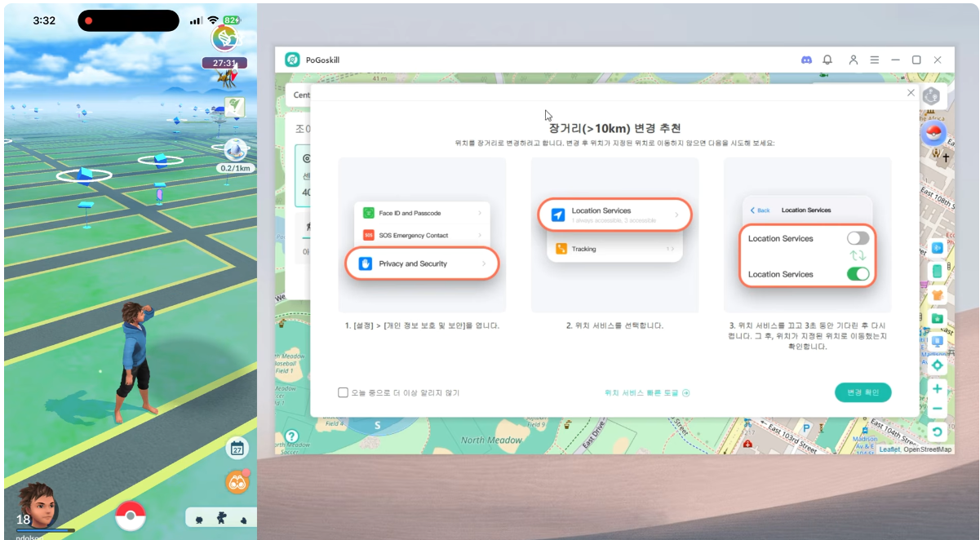Close the long-distance change recommendation dialog

point(911,93)
